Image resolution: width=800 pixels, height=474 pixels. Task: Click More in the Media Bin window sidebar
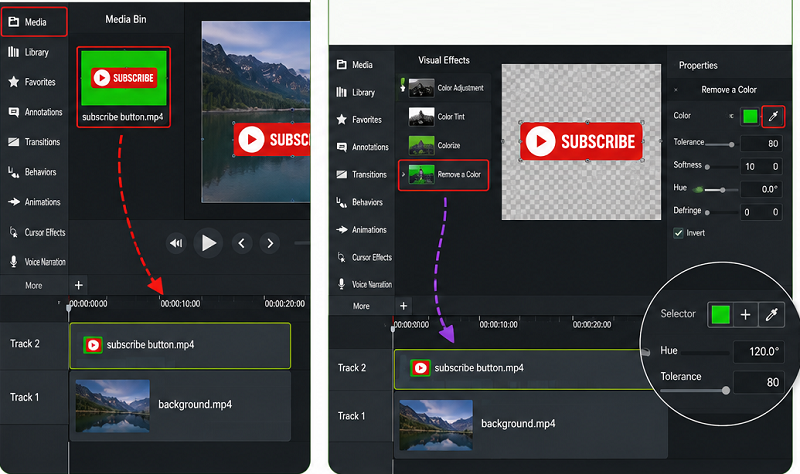34,286
